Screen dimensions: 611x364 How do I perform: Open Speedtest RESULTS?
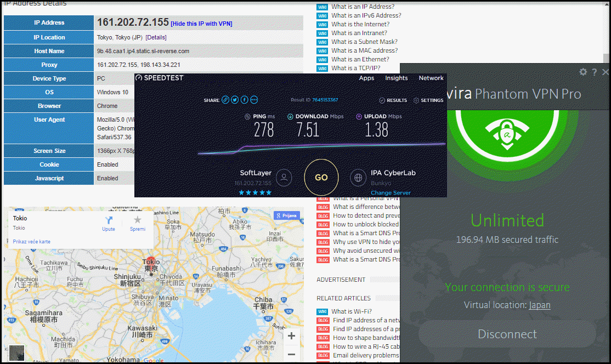393,100
